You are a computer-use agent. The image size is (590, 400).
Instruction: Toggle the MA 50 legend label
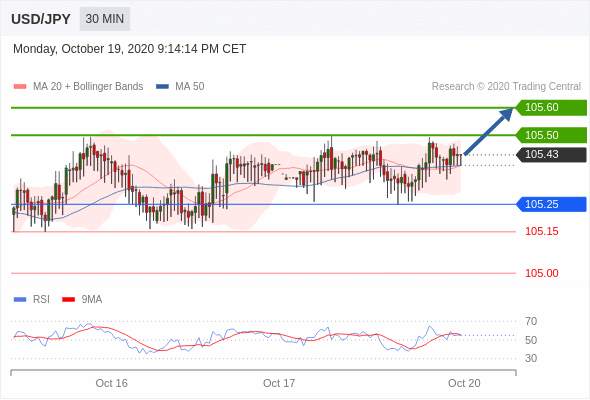click(x=190, y=86)
